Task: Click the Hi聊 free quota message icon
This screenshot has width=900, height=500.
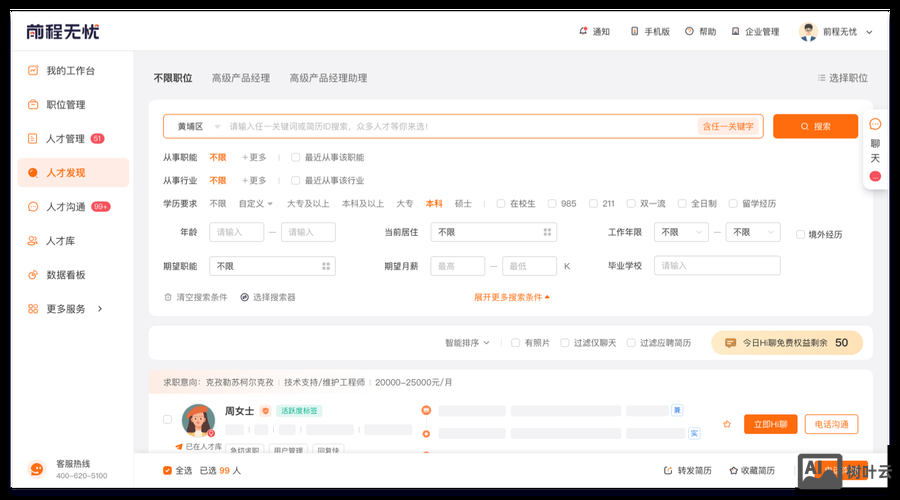Action: pos(730,343)
